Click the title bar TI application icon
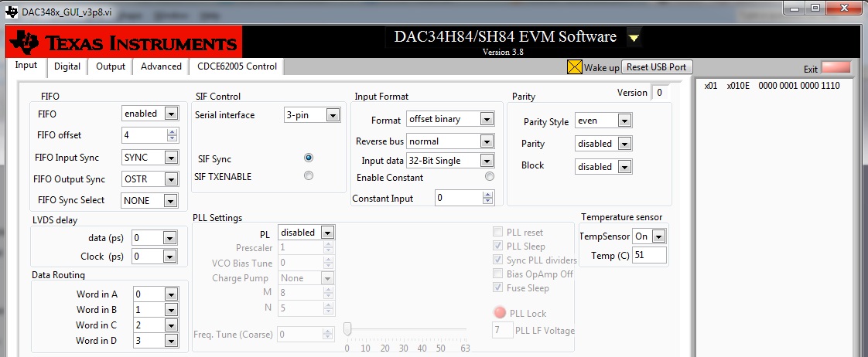Screen dimensions: 868x357 coord(11,12)
